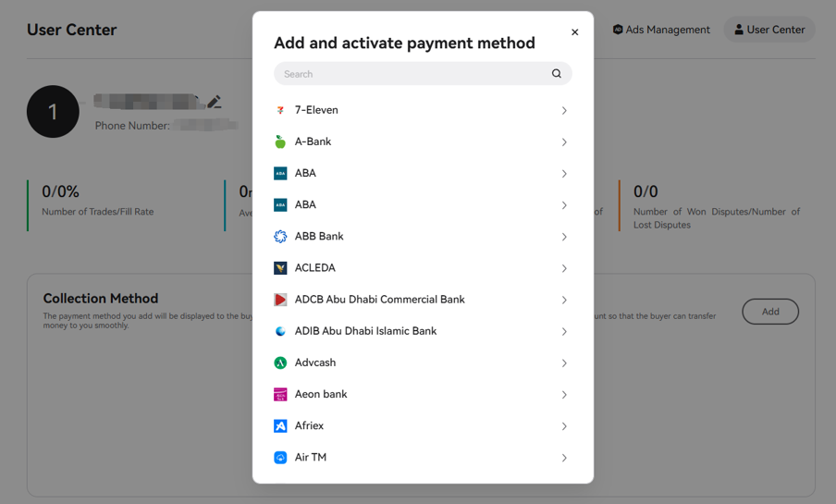Viewport: 836px width, 504px height.
Task: Click the 'Add and activate payment method' title
Action: 404,43
